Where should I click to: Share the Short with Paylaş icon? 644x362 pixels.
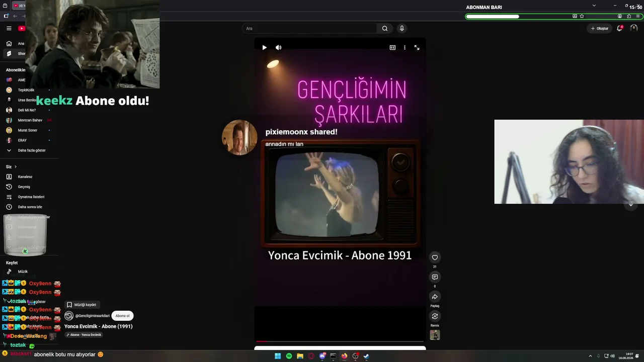point(435,297)
